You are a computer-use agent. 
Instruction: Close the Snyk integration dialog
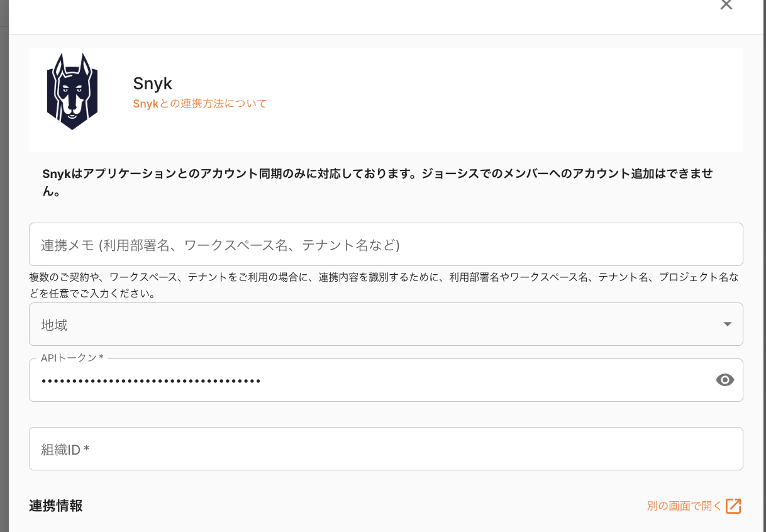click(x=726, y=6)
